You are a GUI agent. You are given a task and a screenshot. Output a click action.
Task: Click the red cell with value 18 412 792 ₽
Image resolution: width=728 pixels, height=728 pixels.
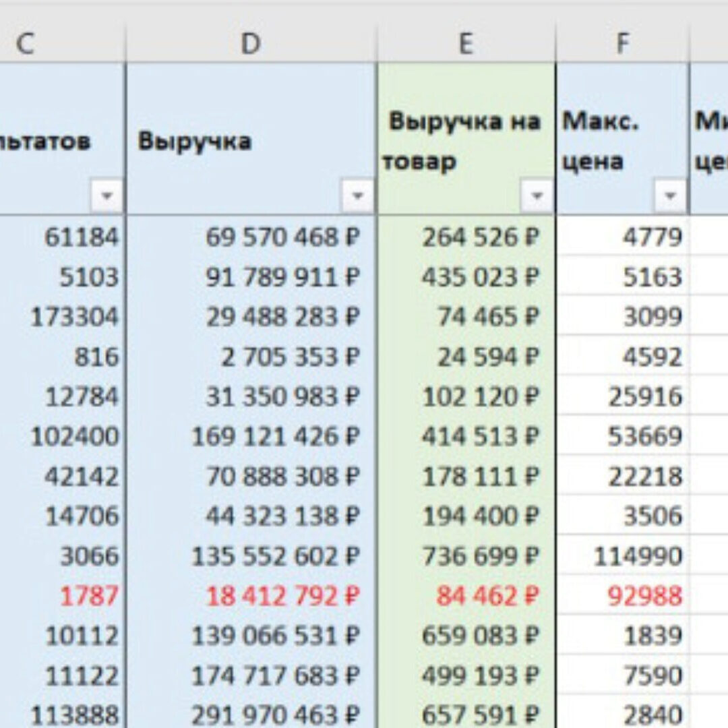tap(282, 596)
